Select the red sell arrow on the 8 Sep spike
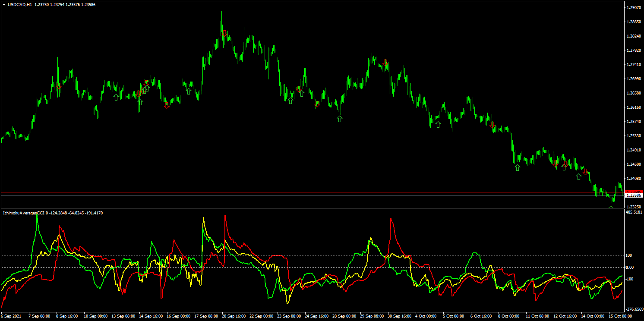Image resolution: width=644 pixels, height=321 pixels. 59,86
